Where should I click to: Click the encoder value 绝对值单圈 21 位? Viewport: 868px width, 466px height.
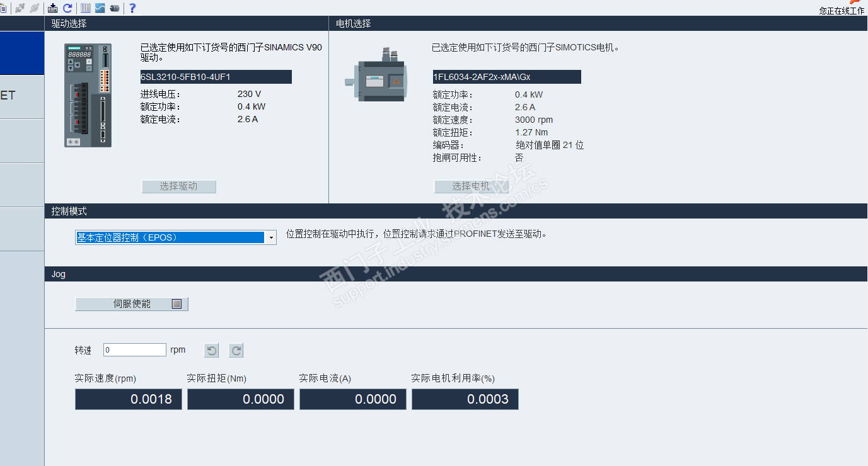[x=550, y=145]
